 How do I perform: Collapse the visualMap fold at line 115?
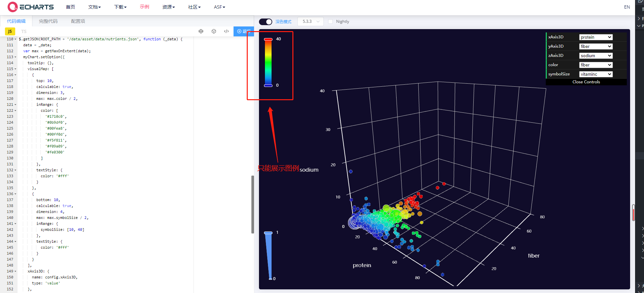16,69
